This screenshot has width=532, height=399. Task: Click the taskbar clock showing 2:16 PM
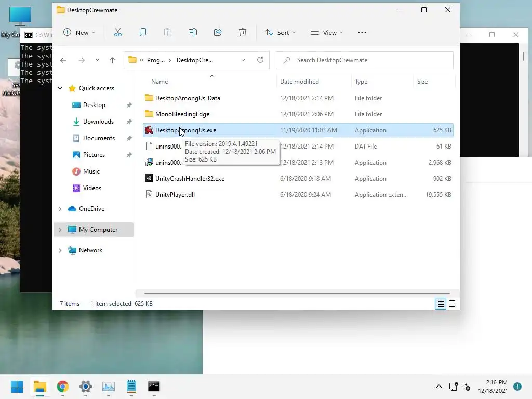493,387
